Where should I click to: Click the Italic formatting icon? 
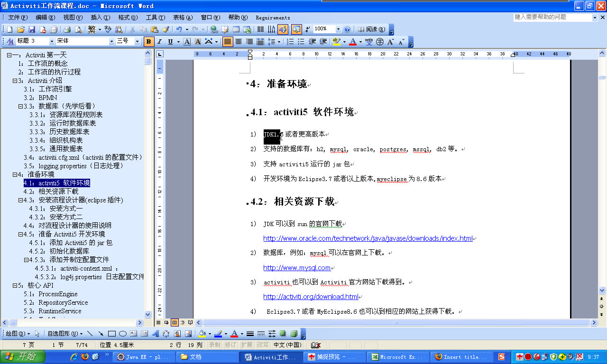(x=159, y=42)
